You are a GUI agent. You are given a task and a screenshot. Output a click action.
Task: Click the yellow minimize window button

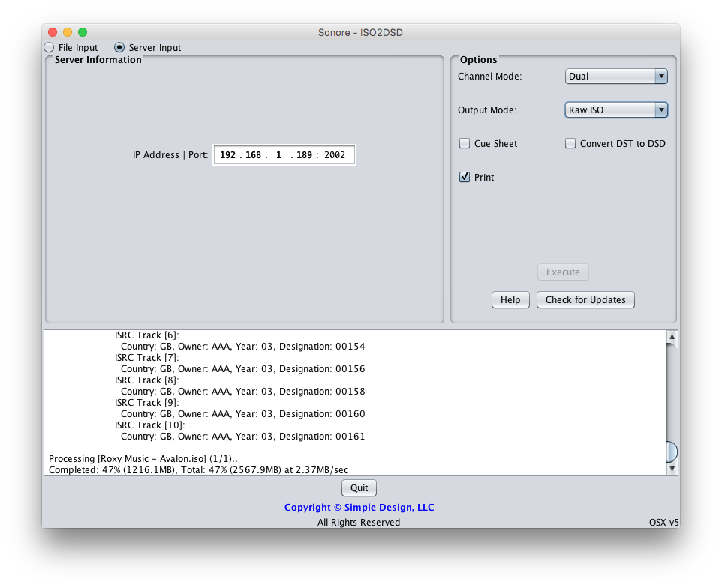68,32
